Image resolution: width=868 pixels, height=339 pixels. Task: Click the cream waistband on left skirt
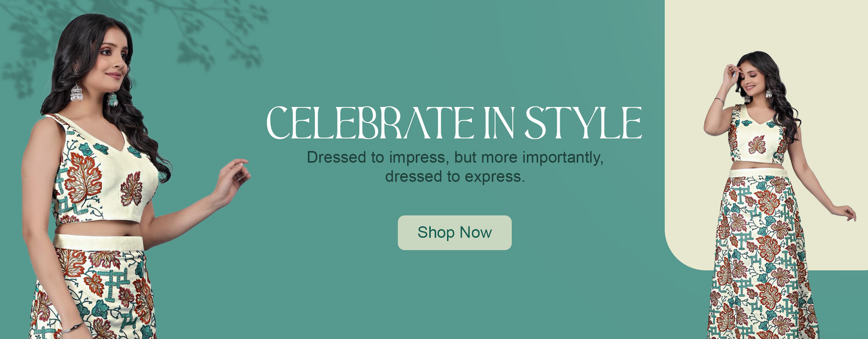point(98,242)
